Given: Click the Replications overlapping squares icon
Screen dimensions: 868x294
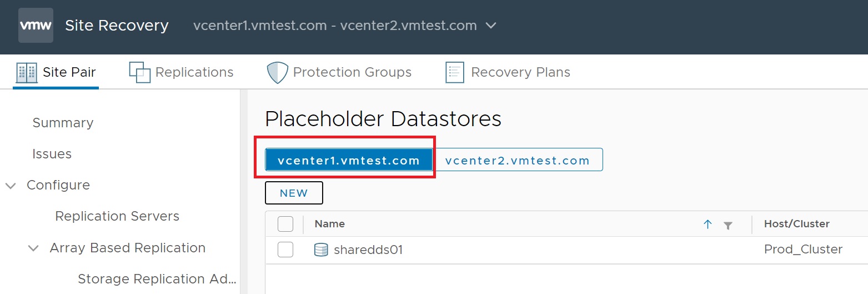Looking at the screenshot, I should tap(139, 72).
